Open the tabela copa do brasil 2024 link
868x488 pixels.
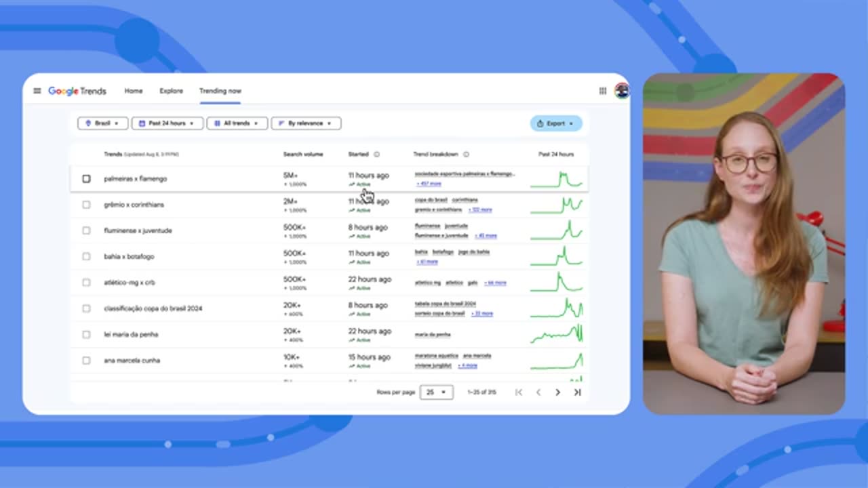click(x=446, y=304)
